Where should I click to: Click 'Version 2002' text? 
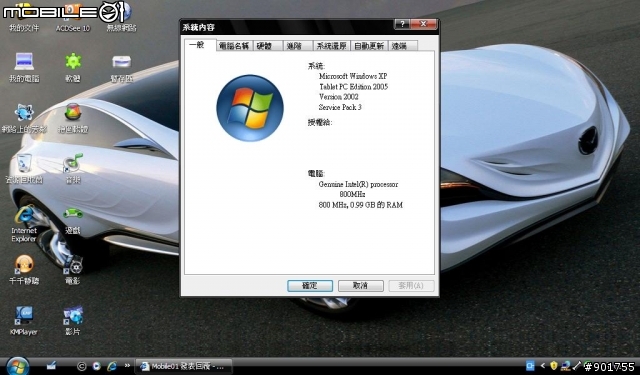point(338,97)
